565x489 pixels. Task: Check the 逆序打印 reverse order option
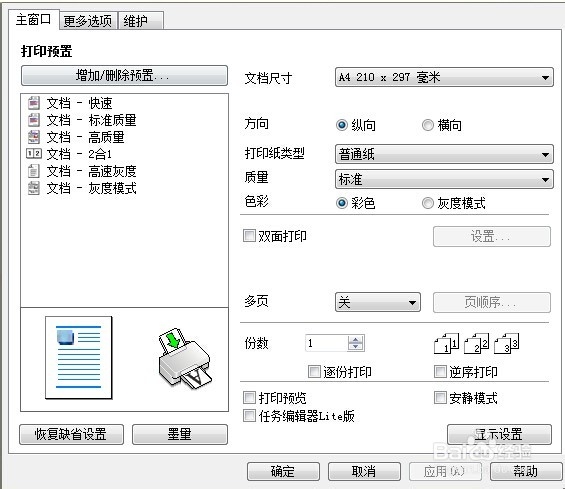pyautogui.click(x=440, y=371)
